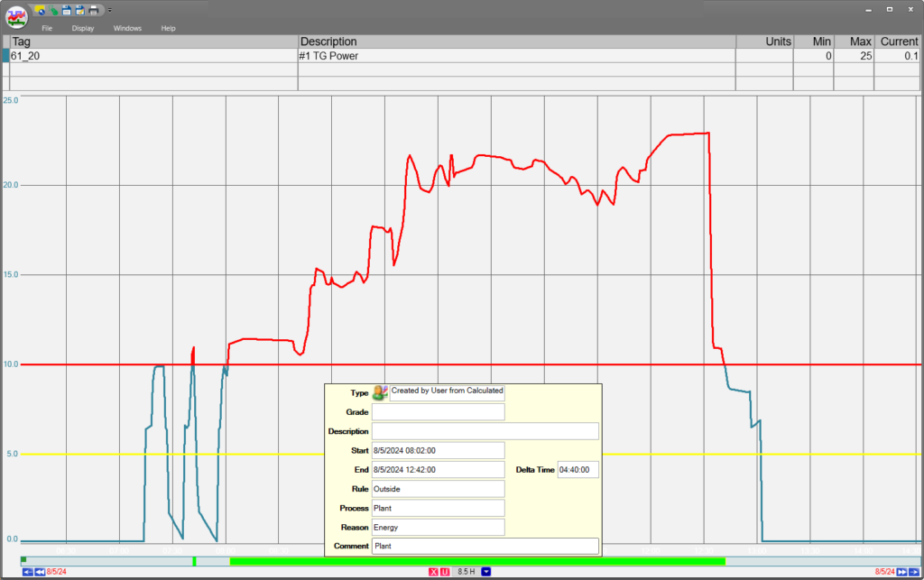Select the 61_20 tag row color marker
The width and height of the screenshot is (924, 580).
click(5, 56)
